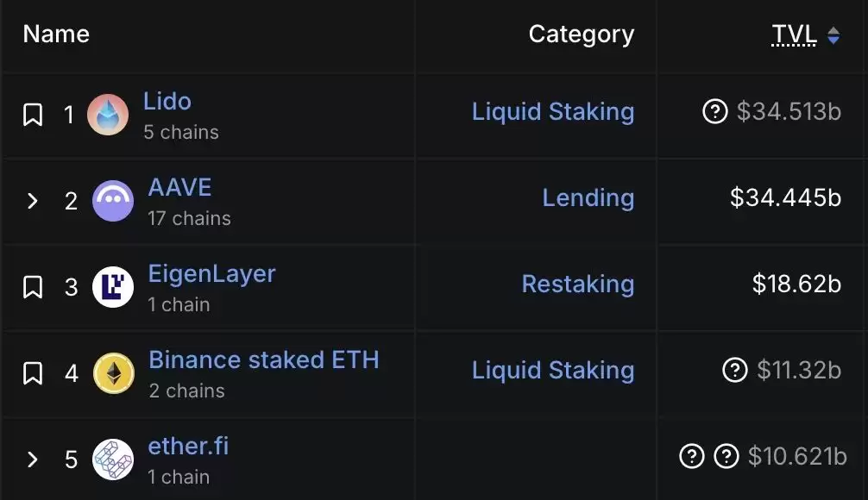Click the question mark next to $11.32b
Screen dimensions: 868x500
click(733, 371)
